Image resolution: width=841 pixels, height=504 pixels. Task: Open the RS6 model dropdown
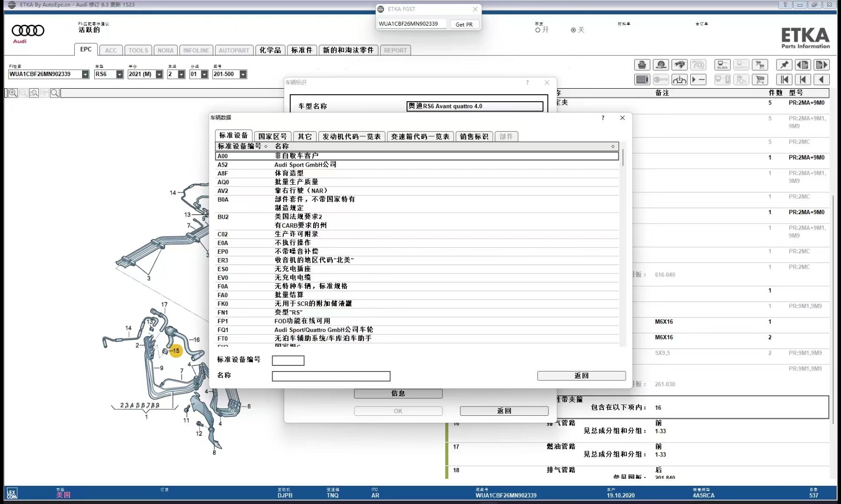119,74
